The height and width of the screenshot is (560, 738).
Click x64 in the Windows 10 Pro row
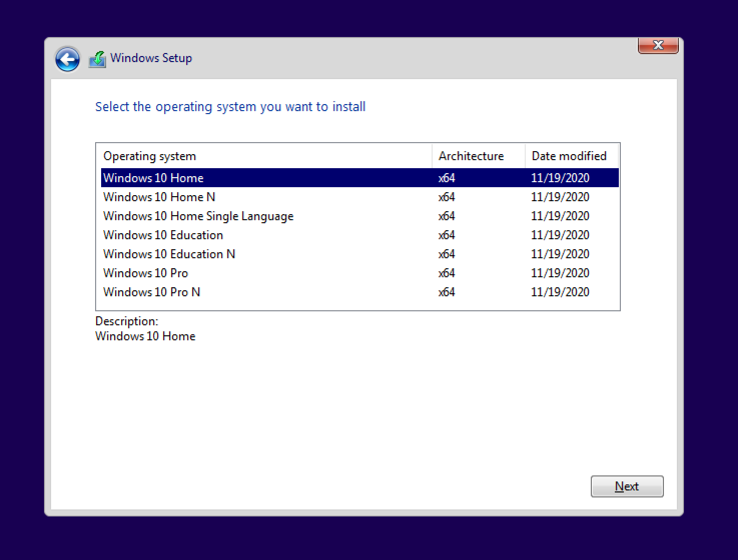click(447, 273)
